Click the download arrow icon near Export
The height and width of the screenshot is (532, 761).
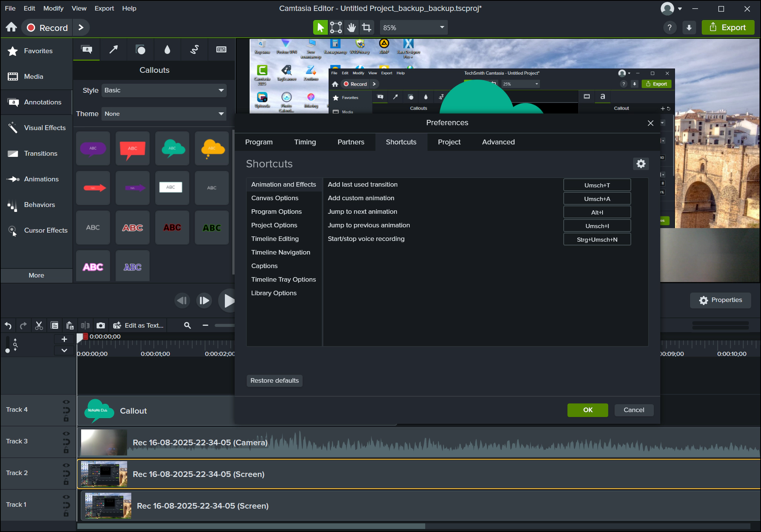point(689,28)
